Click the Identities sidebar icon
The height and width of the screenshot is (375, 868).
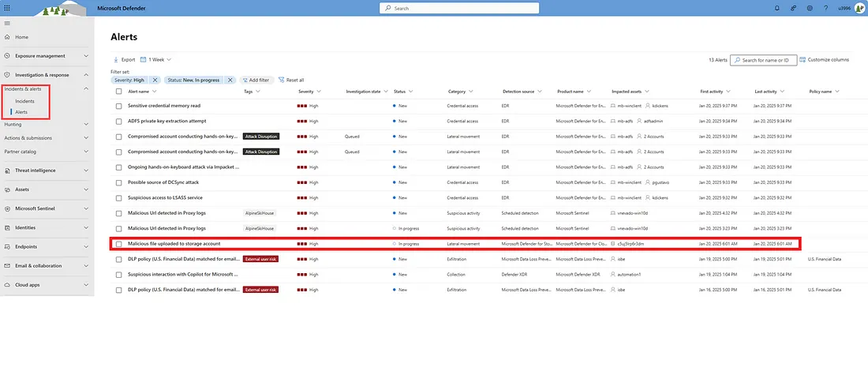6,227
